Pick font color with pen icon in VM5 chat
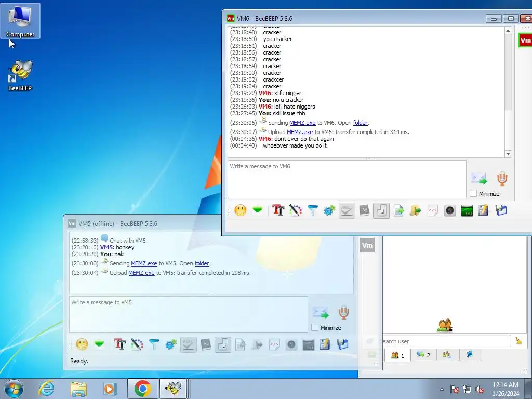The width and height of the screenshot is (532, 399). coord(137,344)
